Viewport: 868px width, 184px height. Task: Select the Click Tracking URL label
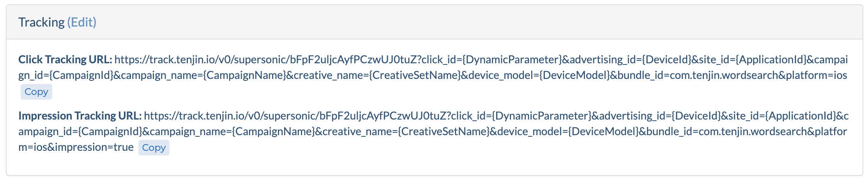tap(65, 59)
